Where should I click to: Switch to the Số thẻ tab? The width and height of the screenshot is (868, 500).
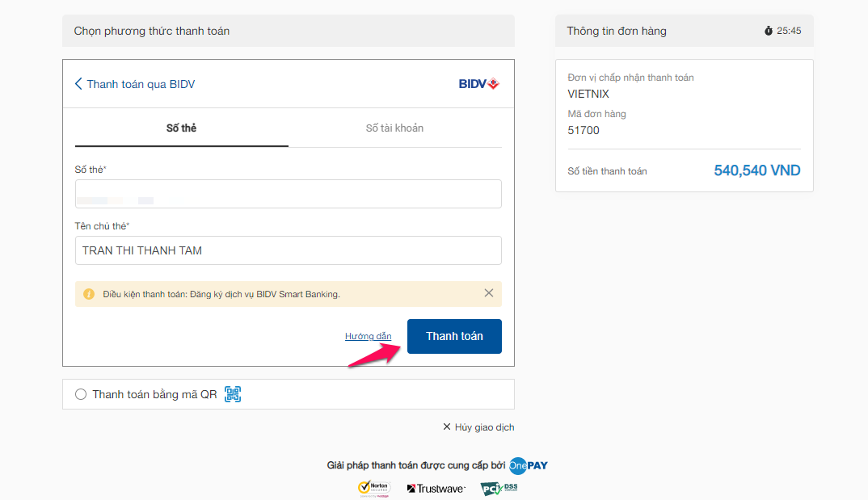pyautogui.click(x=182, y=128)
